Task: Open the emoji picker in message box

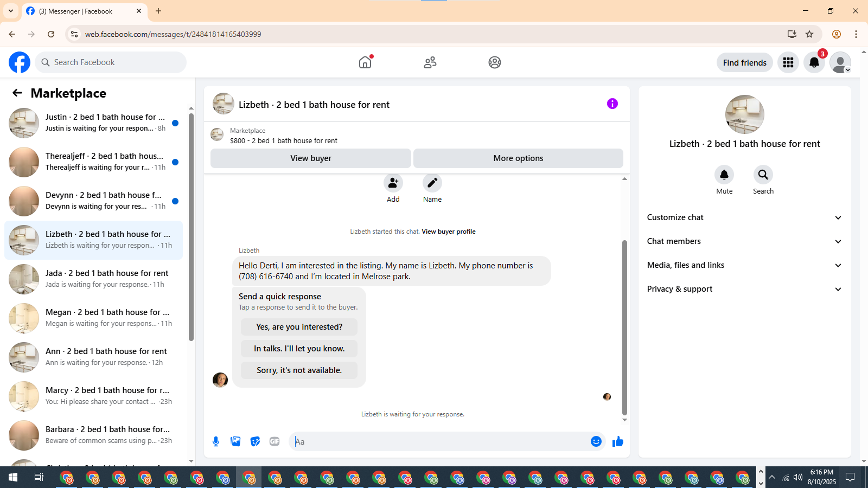Action: 596,441
